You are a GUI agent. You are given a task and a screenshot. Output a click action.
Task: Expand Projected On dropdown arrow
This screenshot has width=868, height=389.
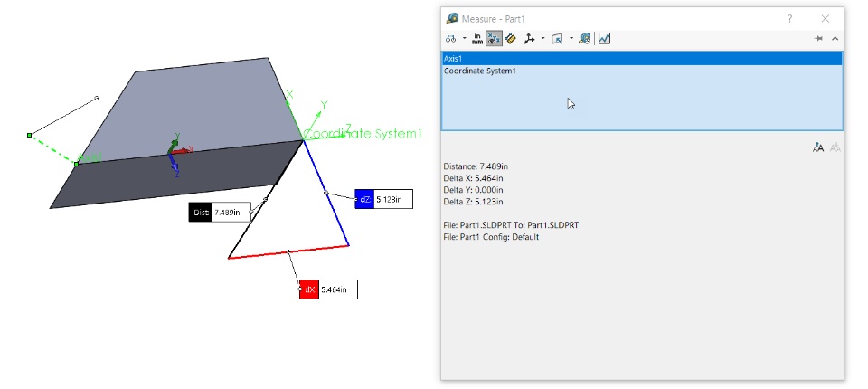(x=571, y=39)
